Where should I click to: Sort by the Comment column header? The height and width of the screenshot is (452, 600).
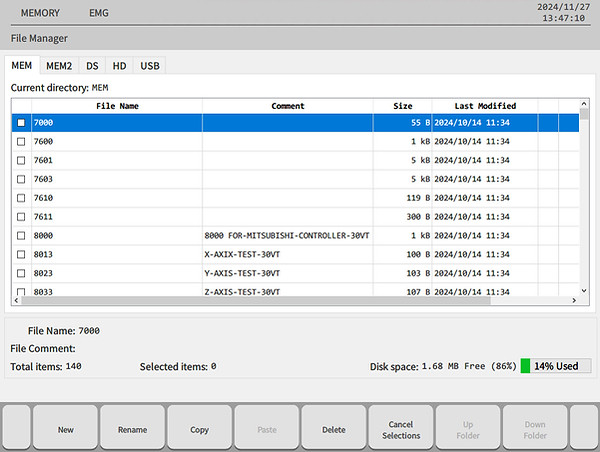288,106
